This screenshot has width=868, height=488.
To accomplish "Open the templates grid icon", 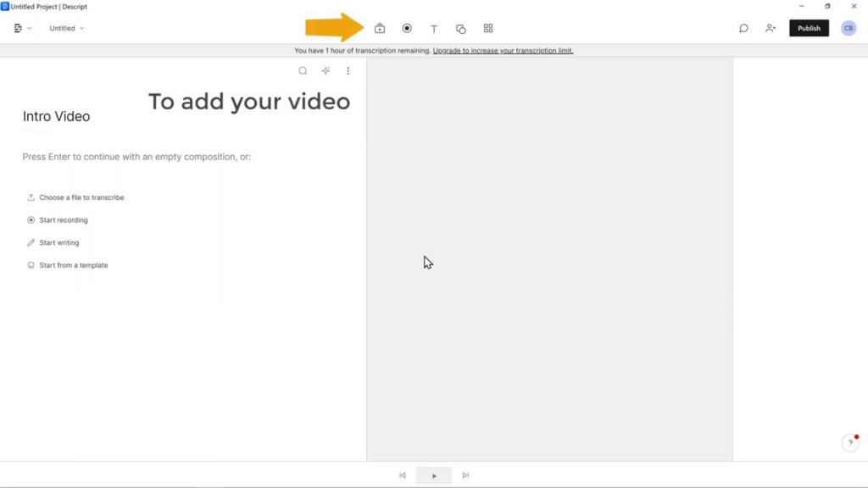I will (x=488, y=28).
